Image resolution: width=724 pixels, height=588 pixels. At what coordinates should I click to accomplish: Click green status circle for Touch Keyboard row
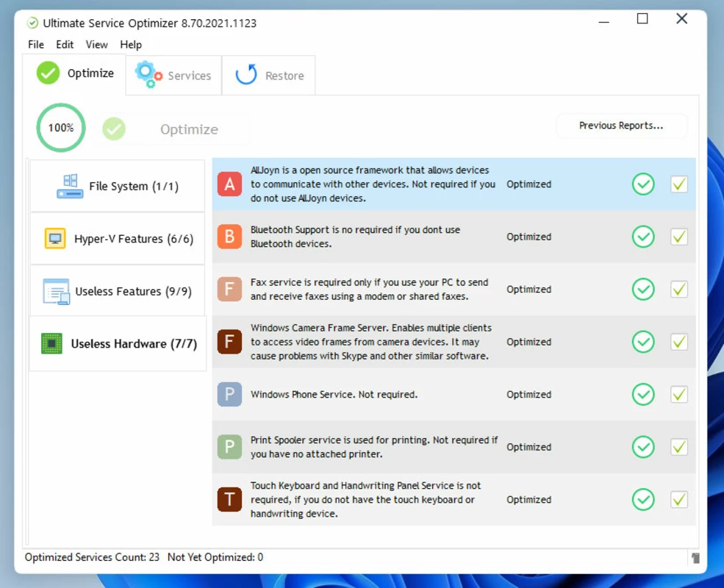tap(643, 499)
